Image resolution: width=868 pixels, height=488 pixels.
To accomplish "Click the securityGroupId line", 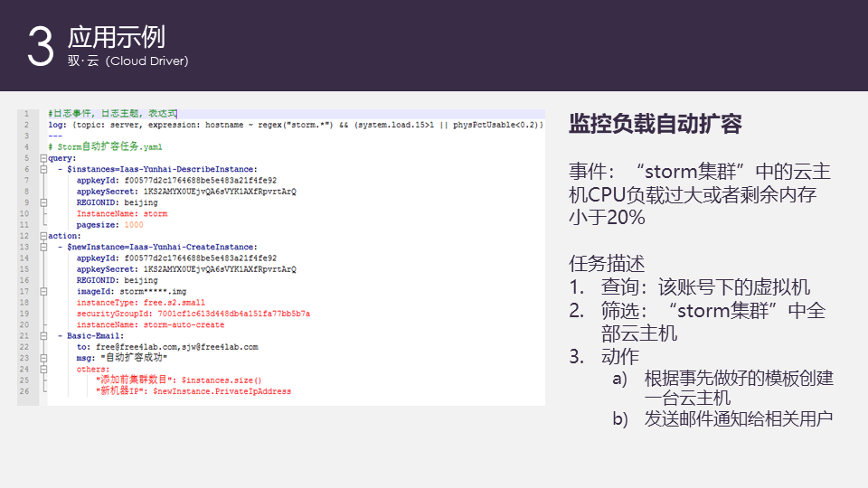I will [193, 314].
